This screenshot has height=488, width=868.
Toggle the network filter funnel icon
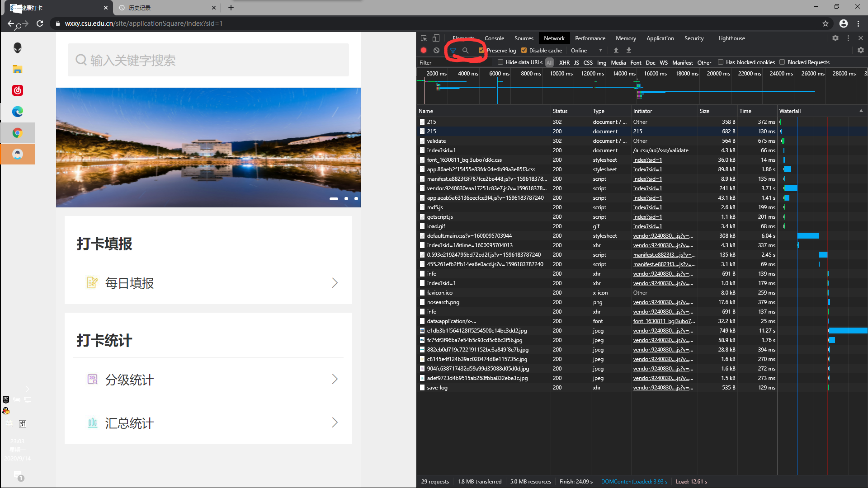click(x=453, y=51)
